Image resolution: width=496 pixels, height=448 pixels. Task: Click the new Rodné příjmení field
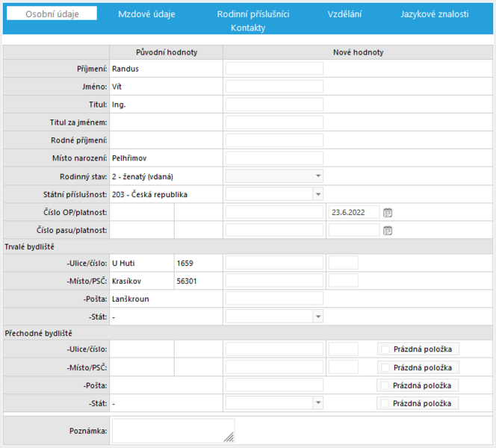(274, 140)
